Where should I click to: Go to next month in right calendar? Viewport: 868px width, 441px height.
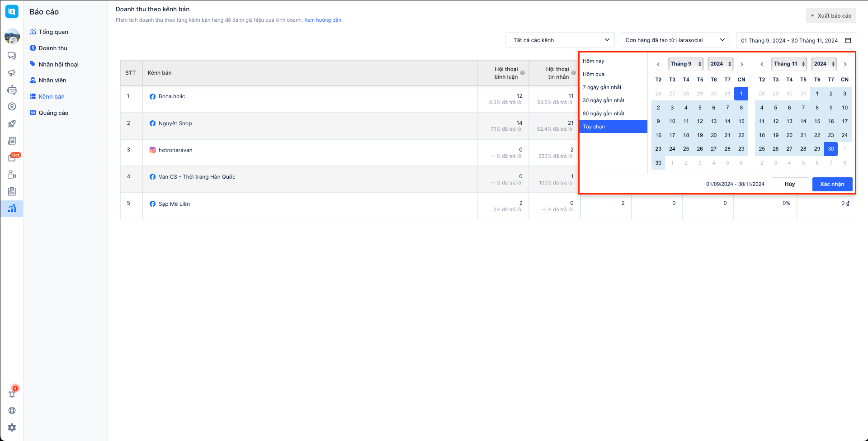click(845, 64)
